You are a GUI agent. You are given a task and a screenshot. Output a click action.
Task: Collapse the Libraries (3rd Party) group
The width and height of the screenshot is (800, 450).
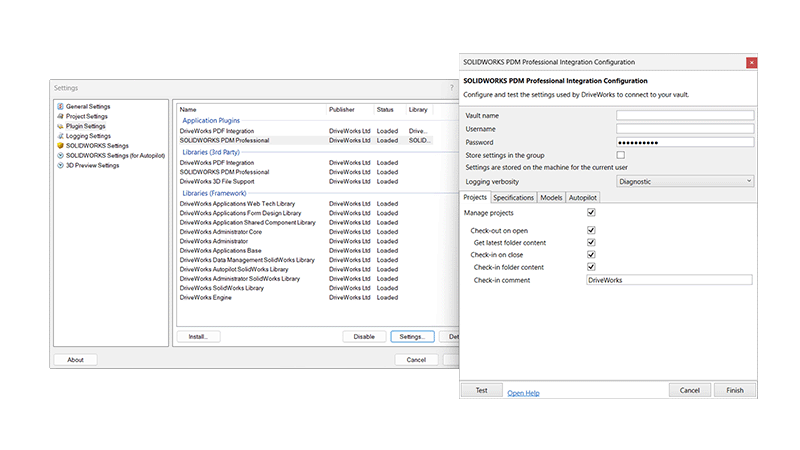211,152
